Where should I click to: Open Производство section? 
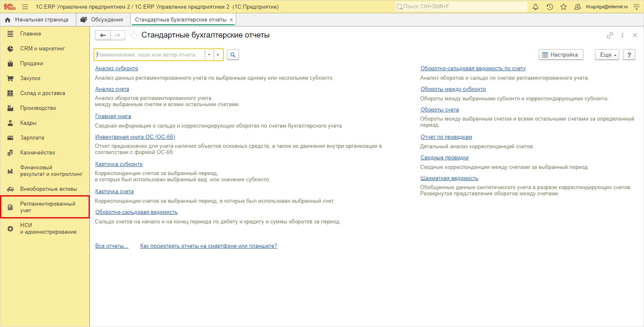coord(45,108)
